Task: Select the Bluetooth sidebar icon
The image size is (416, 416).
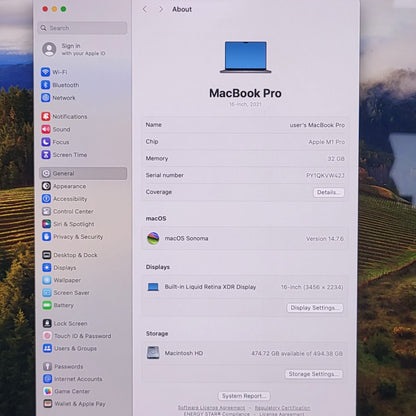Action: pyautogui.click(x=46, y=85)
